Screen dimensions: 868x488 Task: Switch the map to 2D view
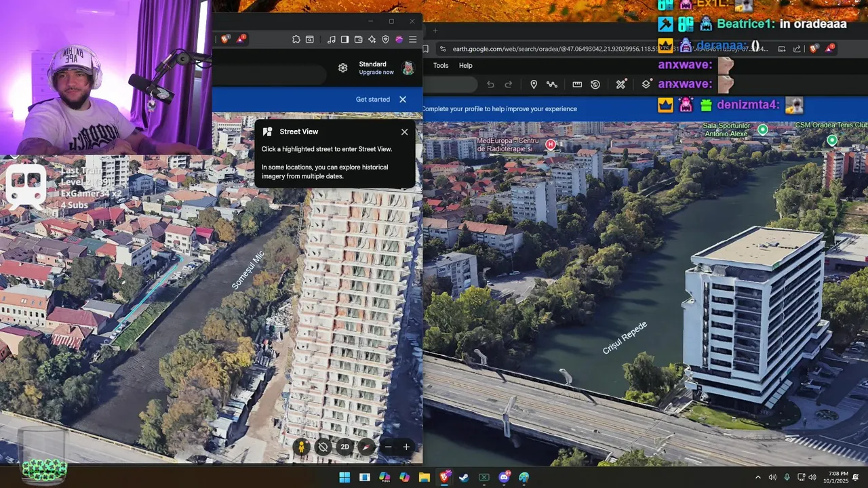[345, 447]
